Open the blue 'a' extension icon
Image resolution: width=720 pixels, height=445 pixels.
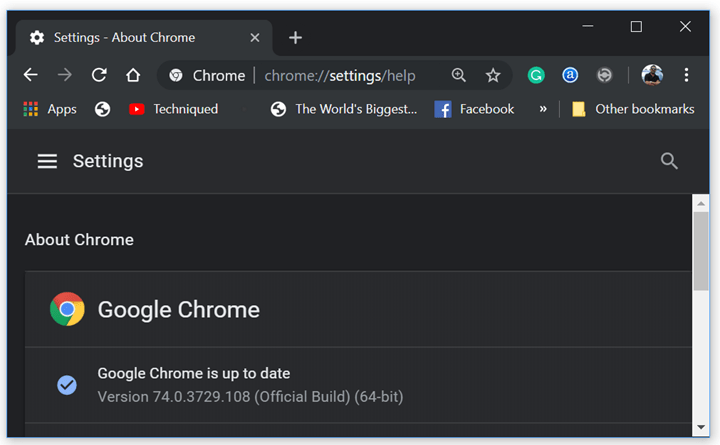tap(570, 75)
